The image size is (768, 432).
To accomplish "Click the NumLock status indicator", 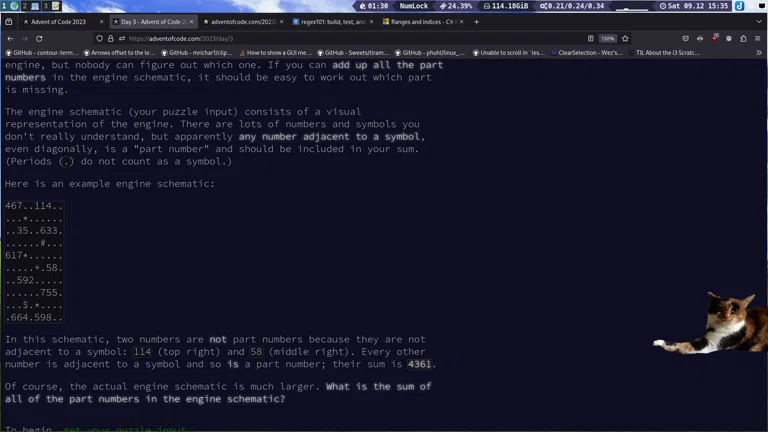I will (413, 6).
